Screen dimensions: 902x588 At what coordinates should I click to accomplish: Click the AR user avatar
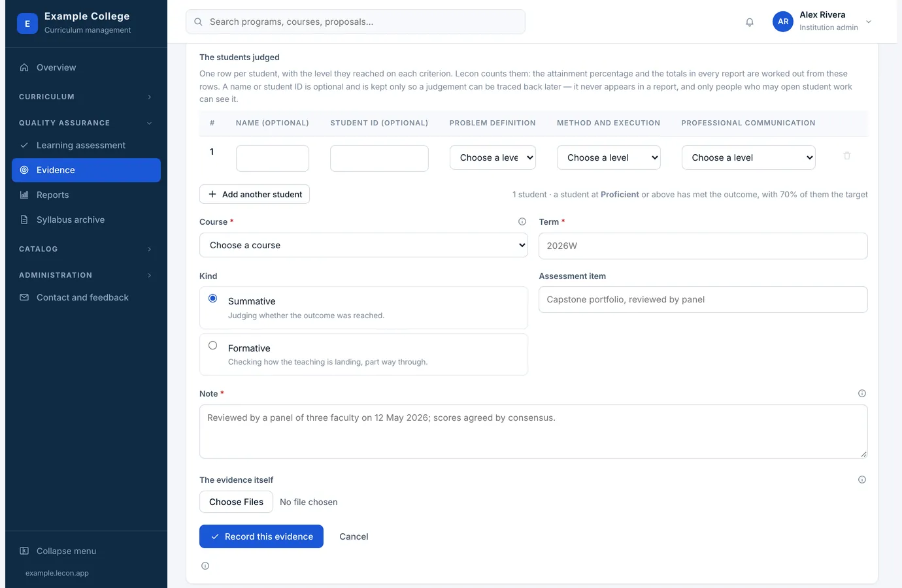click(x=783, y=22)
